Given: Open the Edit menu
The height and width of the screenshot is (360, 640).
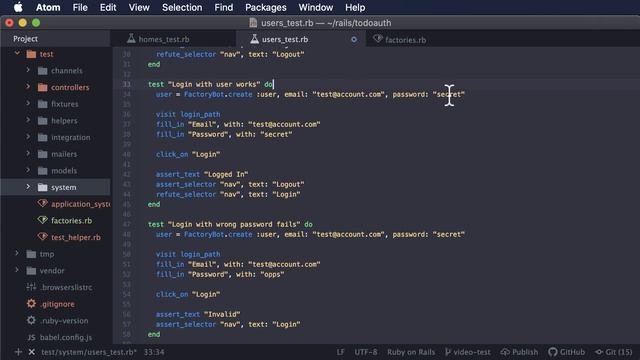Looking at the screenshot, I should point(108,7).
